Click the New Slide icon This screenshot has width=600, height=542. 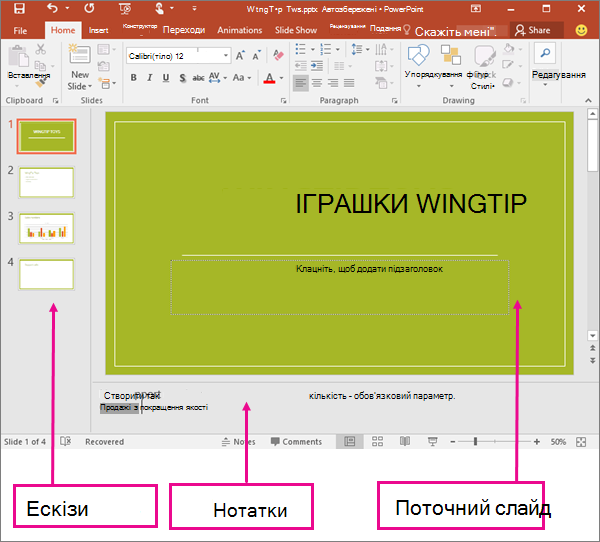tap(80, 54)
